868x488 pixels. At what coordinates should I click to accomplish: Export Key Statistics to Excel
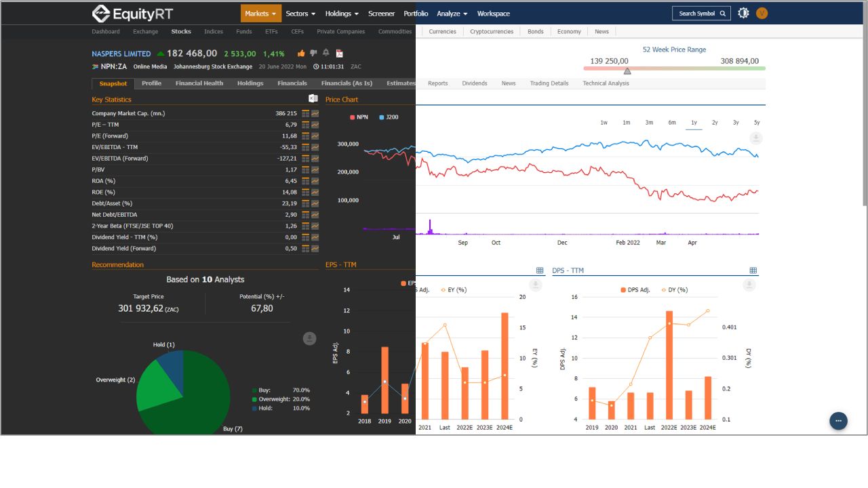[x=313, y=99]
